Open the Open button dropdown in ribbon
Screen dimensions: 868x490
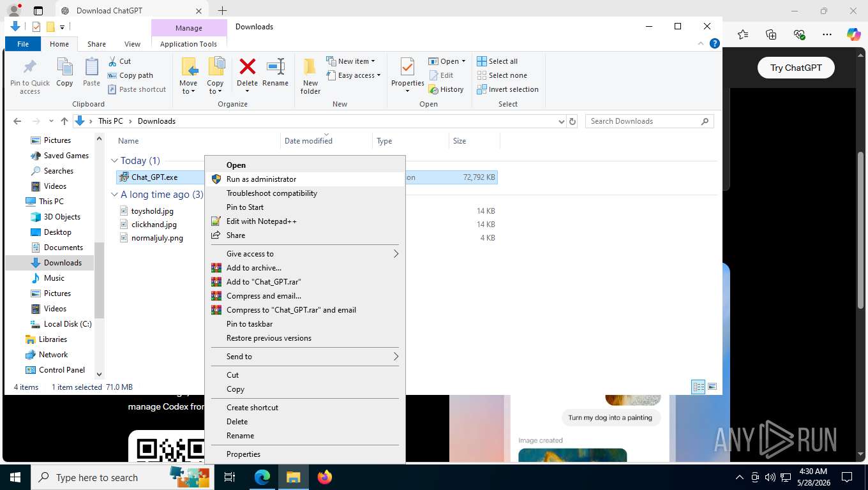click(463, 61)
